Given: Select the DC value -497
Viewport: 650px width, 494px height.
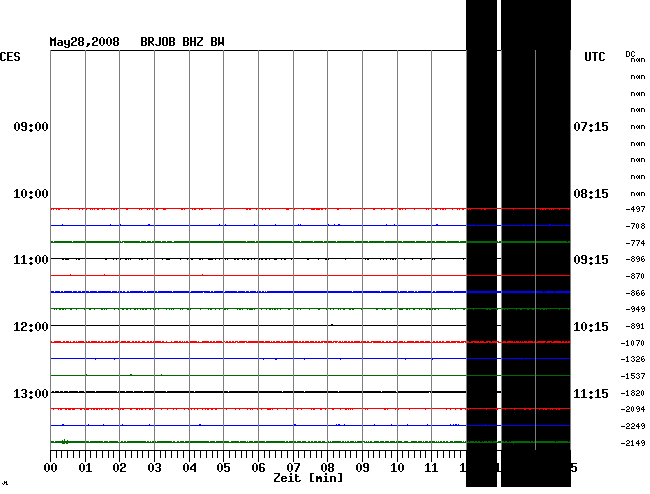Looking at the screenshot, I should tap(635, 209).
